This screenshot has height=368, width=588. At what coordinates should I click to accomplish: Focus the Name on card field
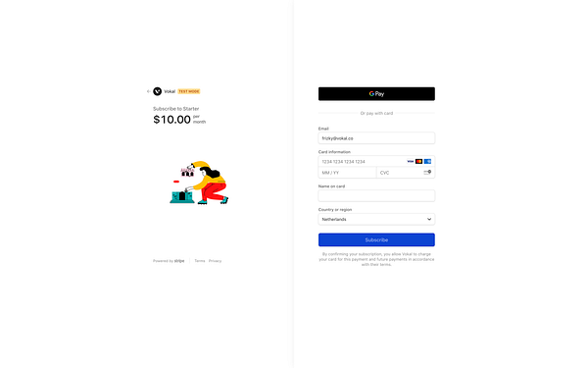point(376,195)
